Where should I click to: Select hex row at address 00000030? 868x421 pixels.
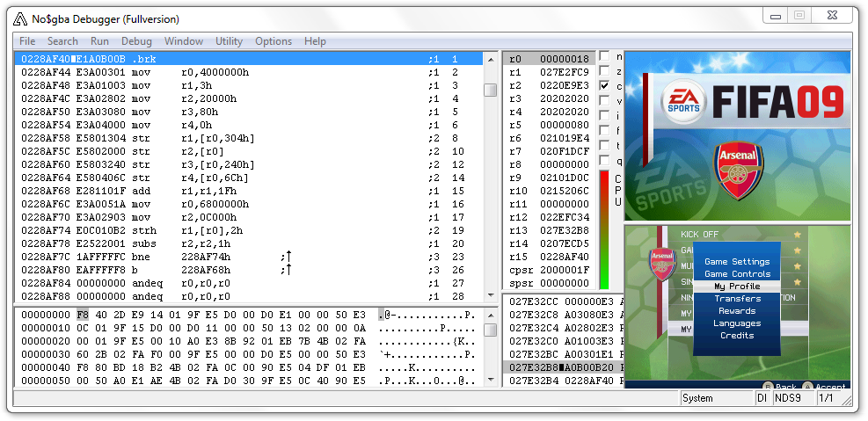point(249,354)
